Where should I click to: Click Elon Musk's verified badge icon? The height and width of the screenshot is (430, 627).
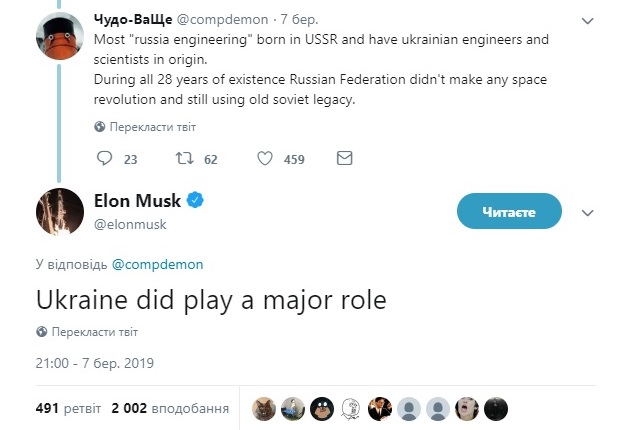(197, 201)
